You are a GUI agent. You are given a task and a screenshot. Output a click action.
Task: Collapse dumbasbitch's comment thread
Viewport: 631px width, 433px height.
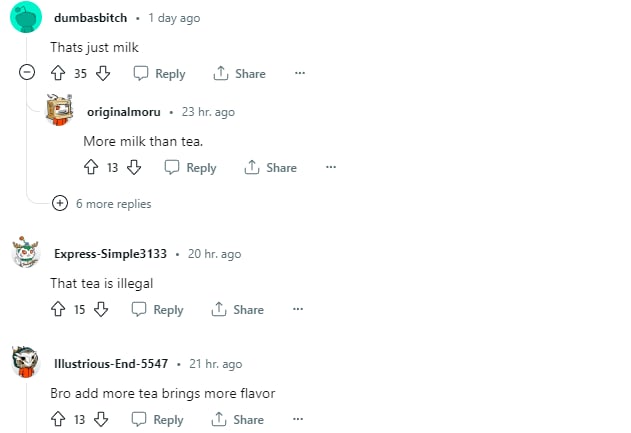coord(27,73)
